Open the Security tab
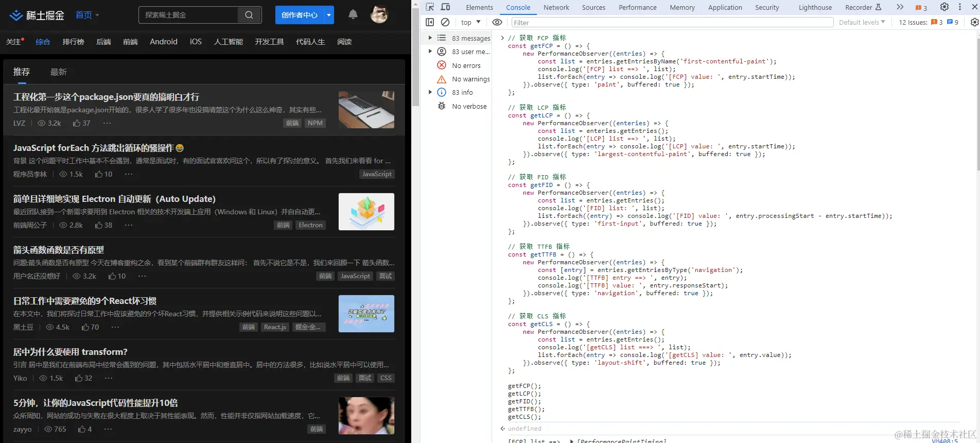The width and height of the screenshot is (980, 443). [767, 7]
